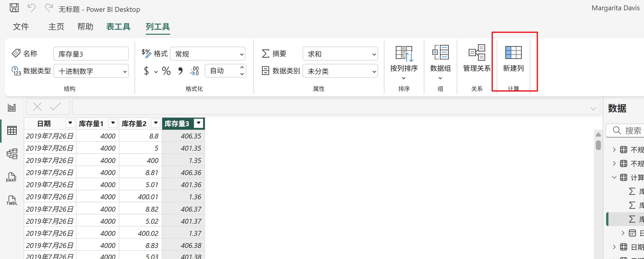
Task: Open filter dropdown on 库存量2 column header
Action: pos(156,123)
